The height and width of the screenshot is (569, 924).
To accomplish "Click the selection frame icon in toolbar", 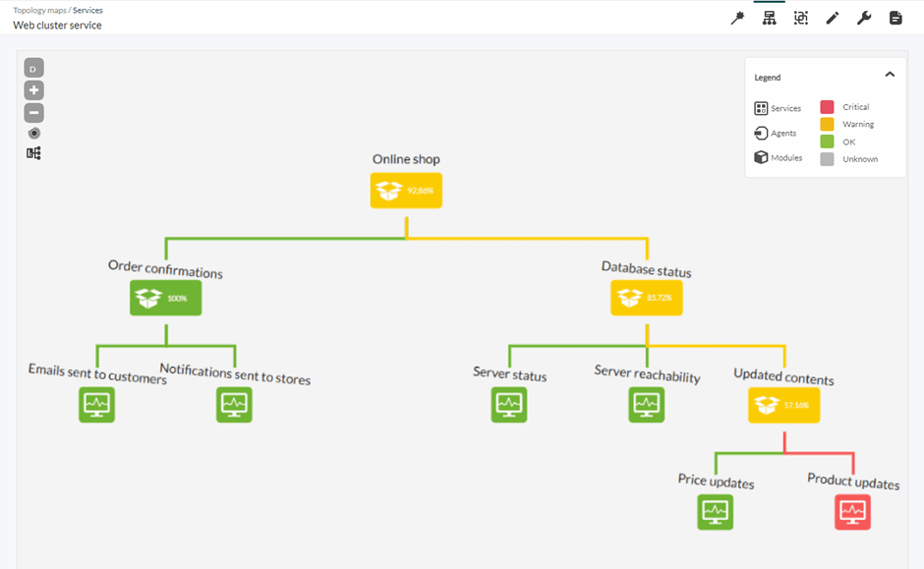I will click(801, 18).
